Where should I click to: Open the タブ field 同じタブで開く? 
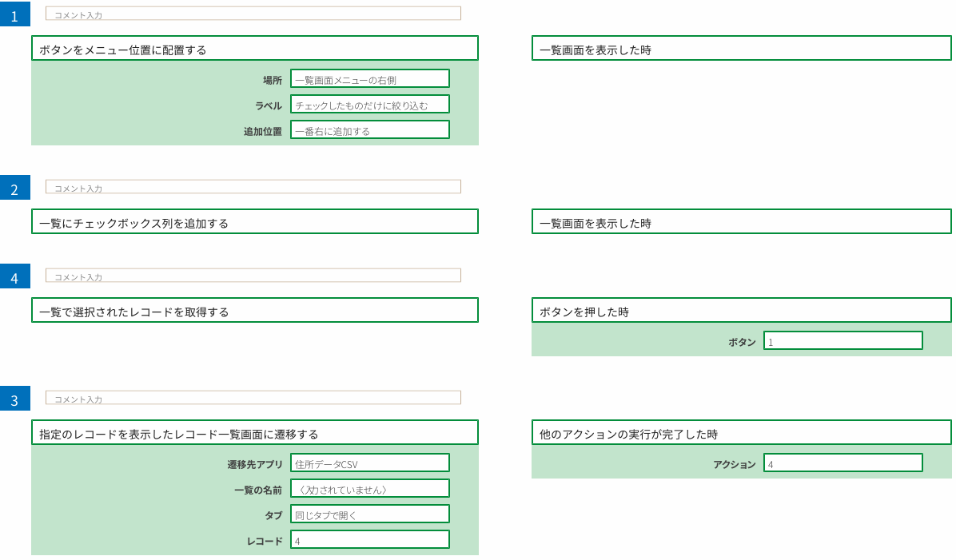point(370,514)
